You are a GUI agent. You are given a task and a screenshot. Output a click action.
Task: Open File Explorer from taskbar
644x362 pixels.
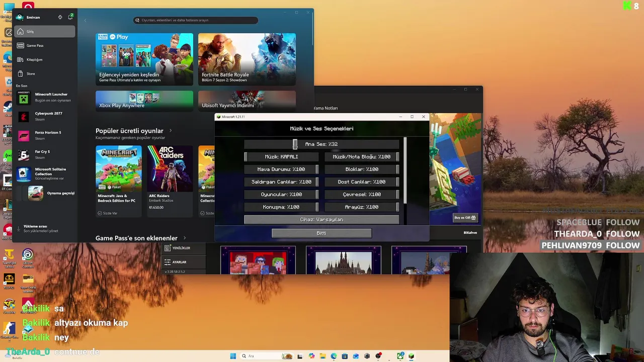pyautogui.click(x=323, y=356)
